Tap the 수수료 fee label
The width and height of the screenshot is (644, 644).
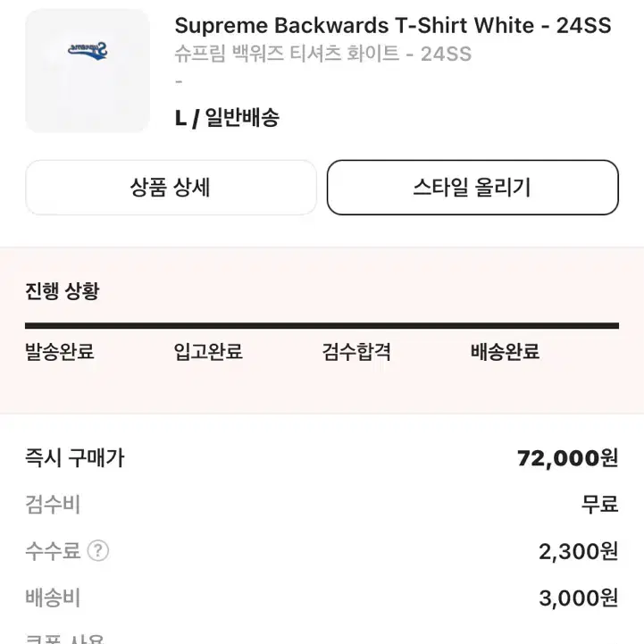click(53, 551)
